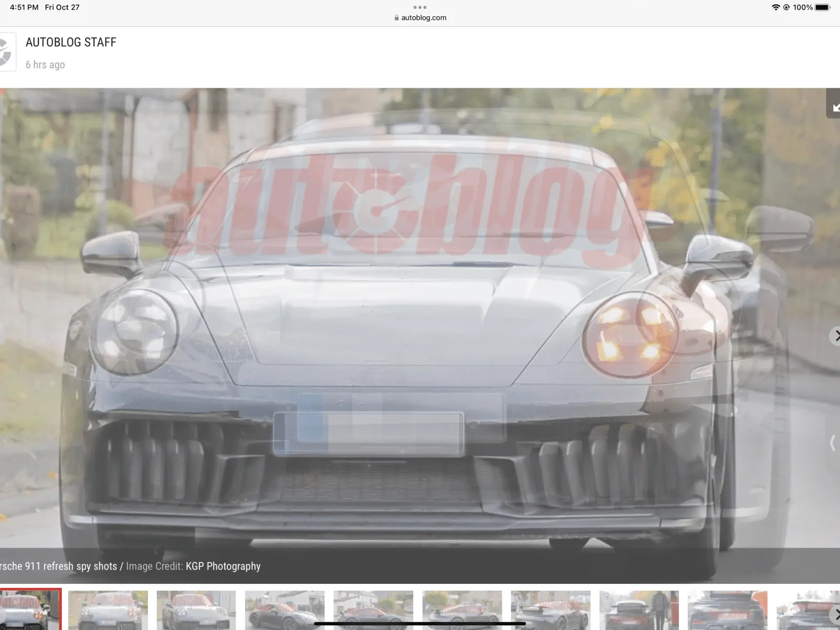Select the third thumbnail, front three-quarter view
This screenshot has width=840, height=630.
196,611
